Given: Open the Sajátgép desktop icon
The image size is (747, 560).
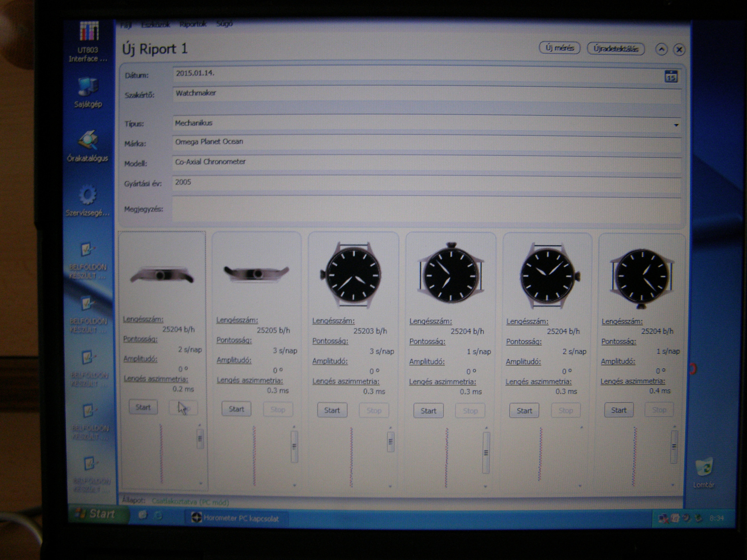Looking at the screenshot, I should click(x=88, y=92).
